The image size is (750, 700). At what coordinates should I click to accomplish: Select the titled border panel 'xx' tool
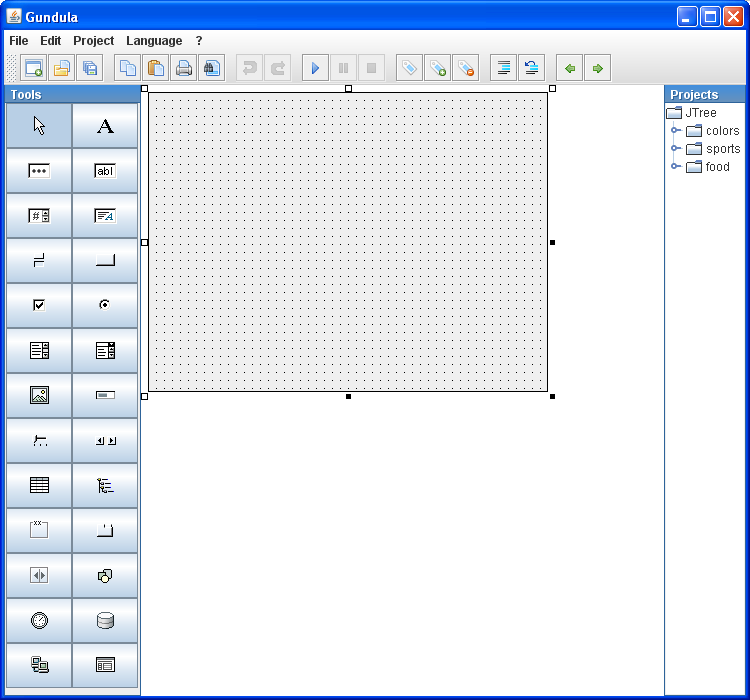click(39, 530)
